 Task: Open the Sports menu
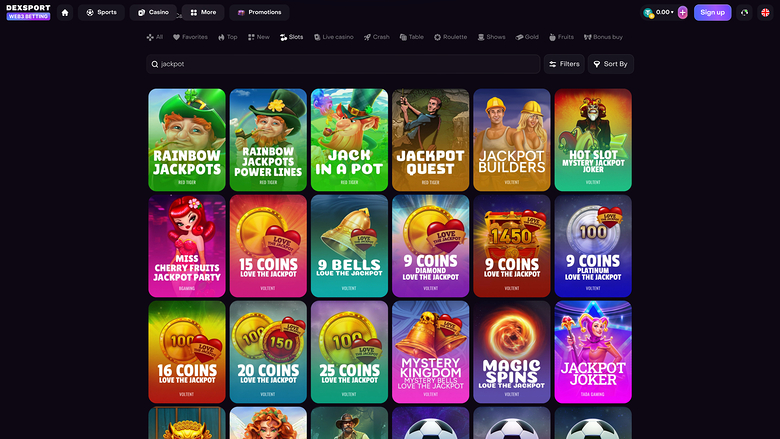click(101, 12)
